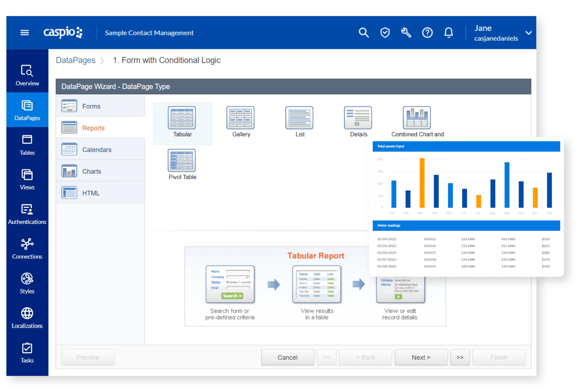
Task: Open DataPages in sidebar
Action: point(27,110)
